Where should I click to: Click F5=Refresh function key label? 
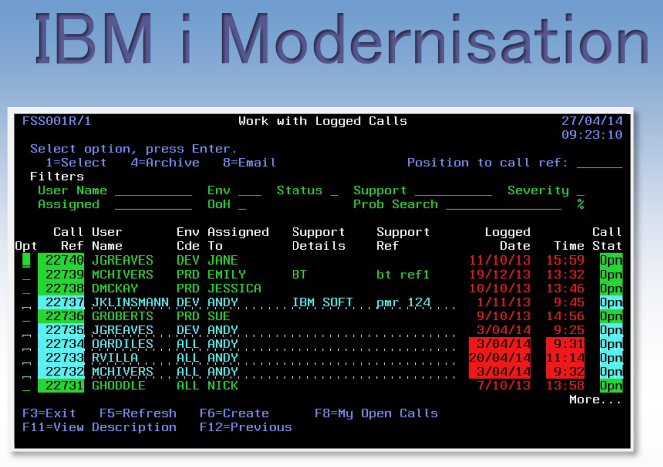[x=138, y=413]
